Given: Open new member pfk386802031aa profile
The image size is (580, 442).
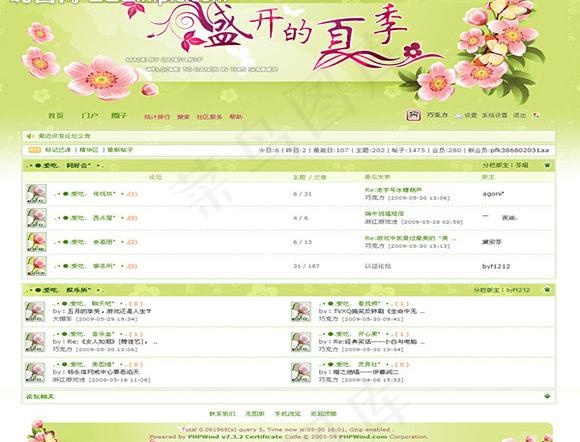Looking at the screenshot, I should coord(520,150).
